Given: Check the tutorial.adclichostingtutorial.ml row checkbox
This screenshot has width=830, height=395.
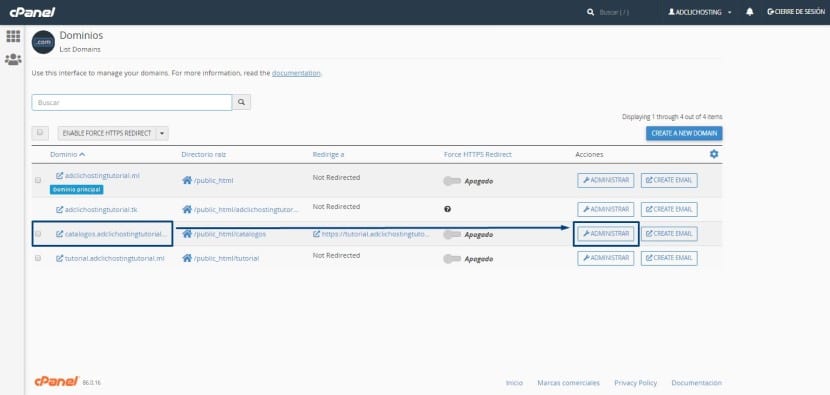Looking at the screenshot, I should coord(38,258).
